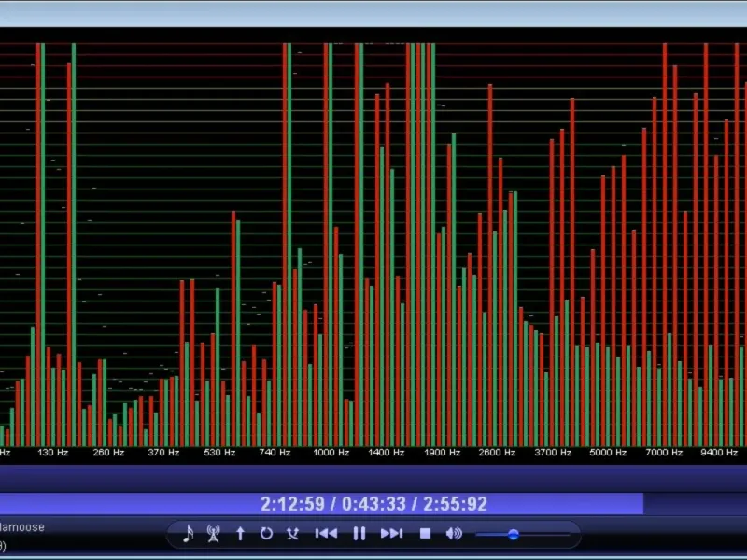Toggle the repeat loop icon
The width and height of the screenshot is (747, 560).
pos(266,534)
